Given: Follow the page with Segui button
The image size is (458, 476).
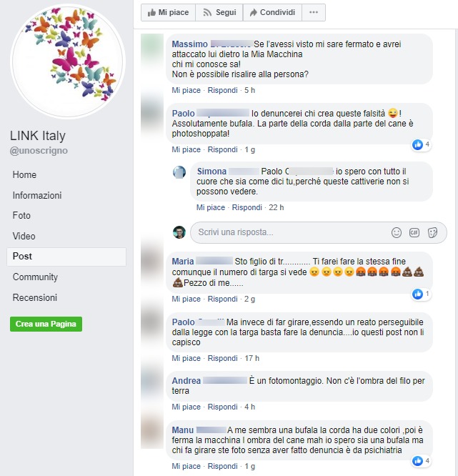Looking at the screenshot, I should point(219,12).
